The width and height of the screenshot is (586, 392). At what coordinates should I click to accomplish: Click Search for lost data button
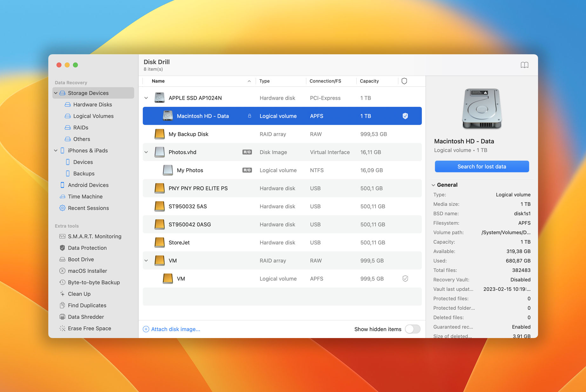482,166
